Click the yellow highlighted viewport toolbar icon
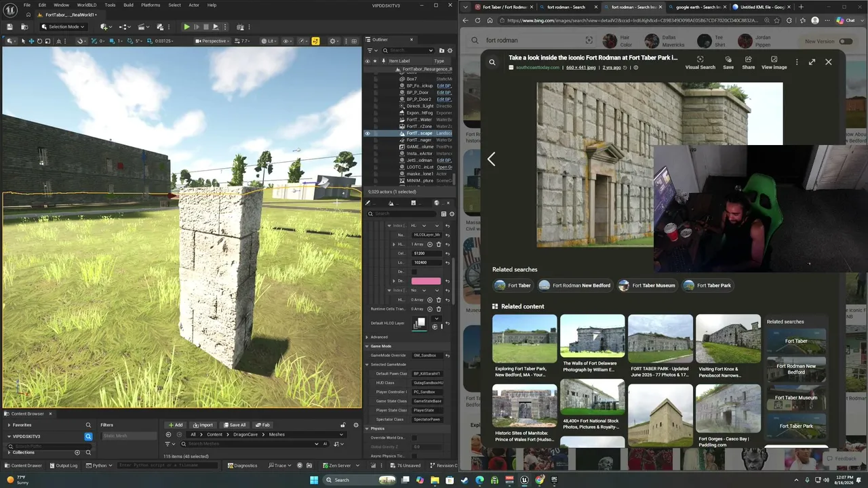 [x=315, y=41]
